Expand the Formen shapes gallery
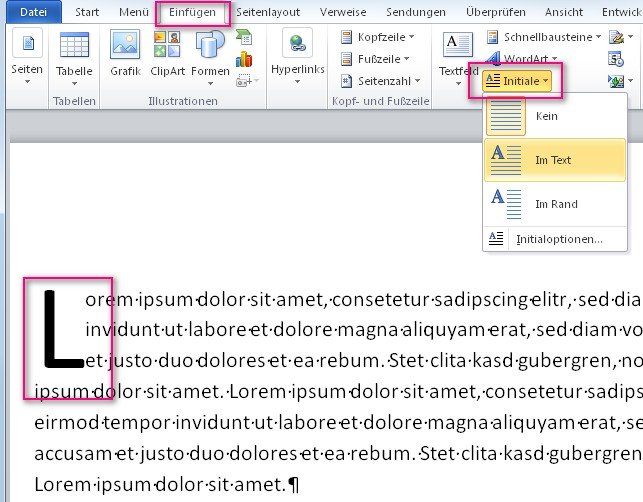 click(x=210, y=57)
